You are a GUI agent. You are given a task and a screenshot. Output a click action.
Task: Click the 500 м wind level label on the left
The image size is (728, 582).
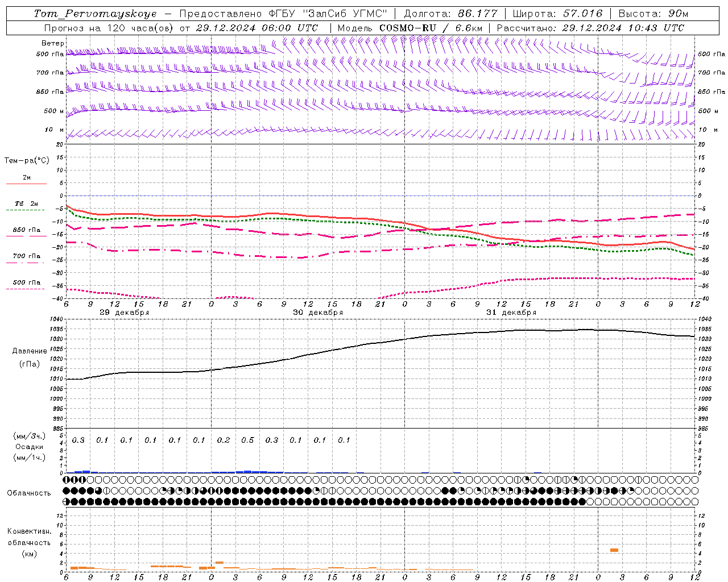pyautogui.click(x=54, y=111)
